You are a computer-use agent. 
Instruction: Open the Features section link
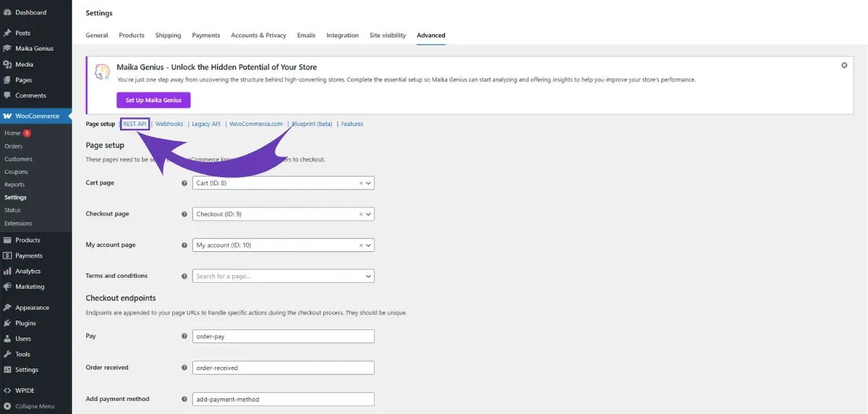click(352, 124)
